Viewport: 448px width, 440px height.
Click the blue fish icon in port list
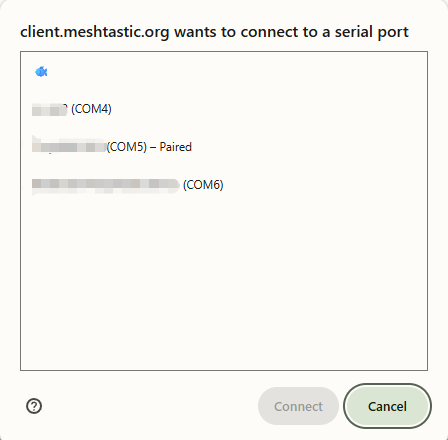(x=41, y=71)
